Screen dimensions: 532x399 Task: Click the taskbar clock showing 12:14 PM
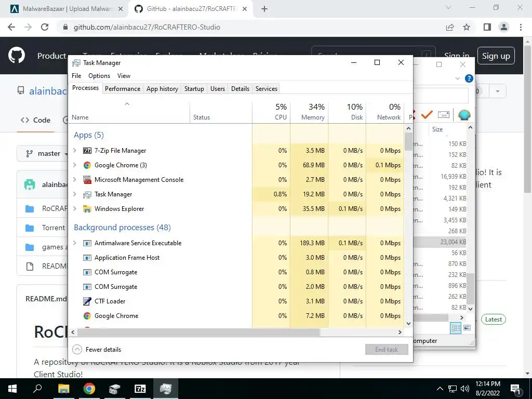point(487,389)
